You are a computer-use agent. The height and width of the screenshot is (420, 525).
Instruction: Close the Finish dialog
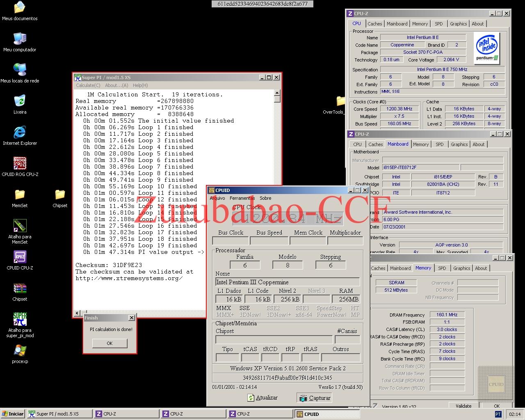131,317
